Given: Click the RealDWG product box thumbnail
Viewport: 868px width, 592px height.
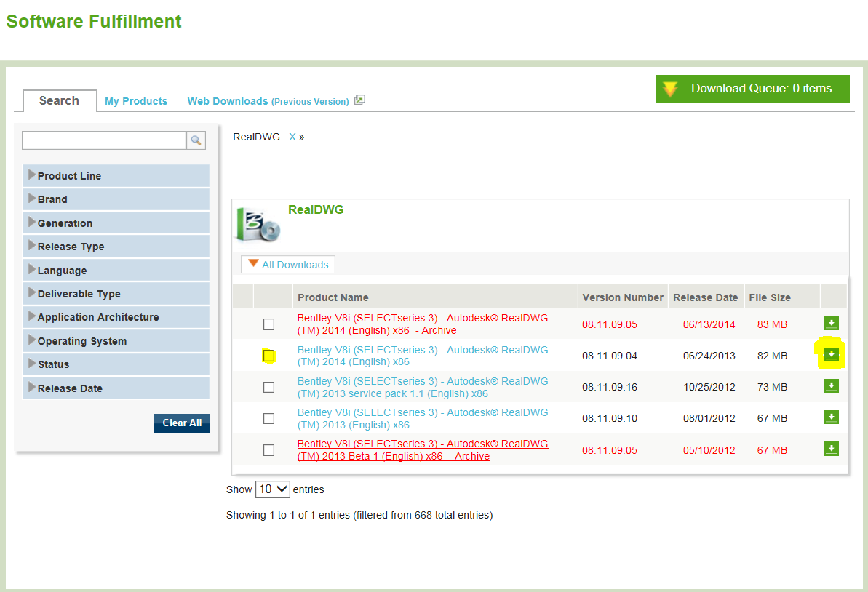Looking at the screenshot, I should (258, 225).
